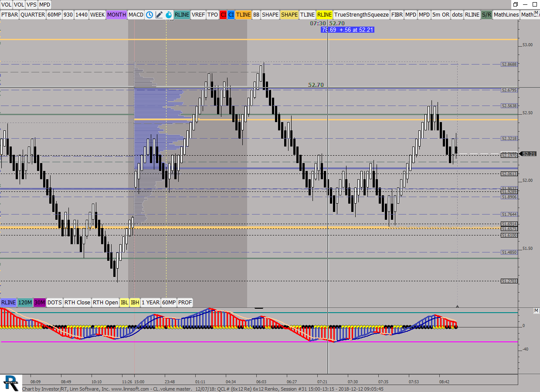This screenshot has width=540, height=392.
Task: Toggle the purple 30M button
Action: pyautogui.click(x=40, y=303)
